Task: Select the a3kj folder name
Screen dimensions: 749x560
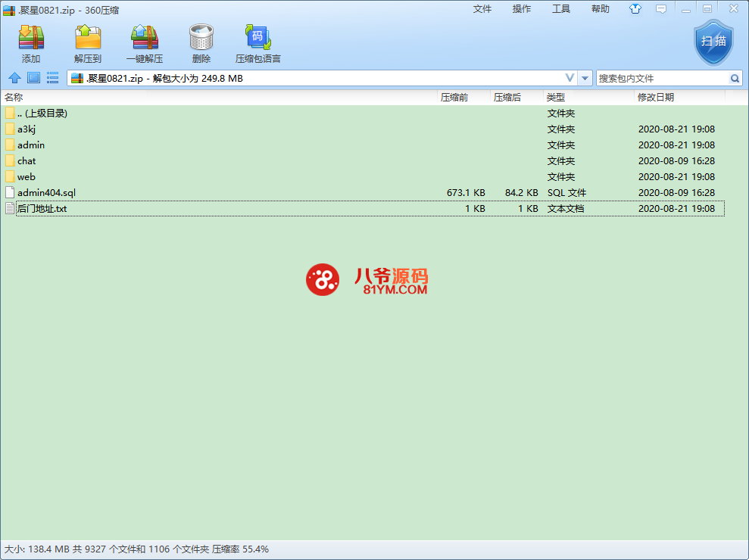Action: click(27, 129)
